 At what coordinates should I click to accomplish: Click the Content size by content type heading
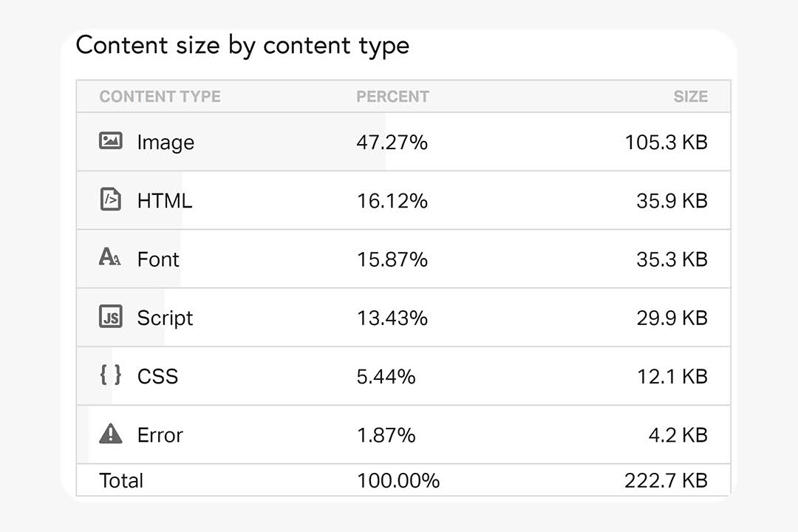click(243, 46)
